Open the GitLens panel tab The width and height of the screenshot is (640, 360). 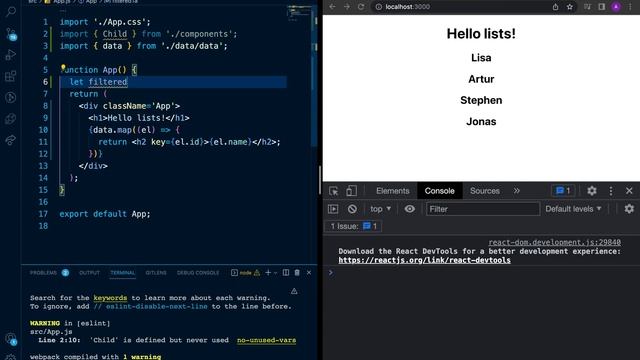pyautogui.click(x=156, y=273)
